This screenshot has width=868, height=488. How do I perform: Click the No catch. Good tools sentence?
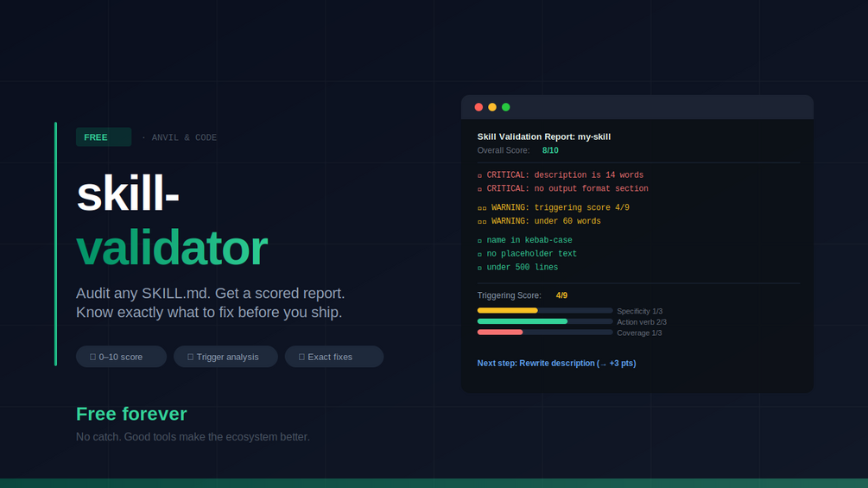[193, 437]
